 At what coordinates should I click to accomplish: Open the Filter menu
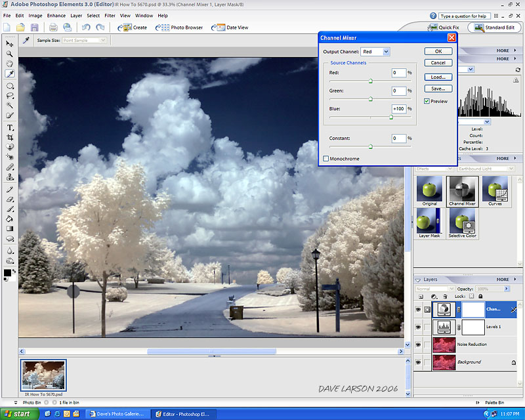[x=110, y=15]
